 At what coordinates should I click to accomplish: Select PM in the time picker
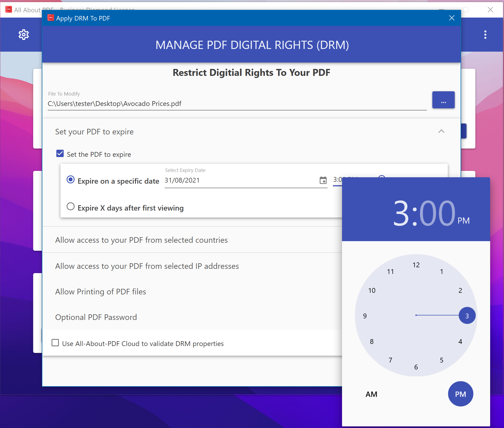coord(460,394)
